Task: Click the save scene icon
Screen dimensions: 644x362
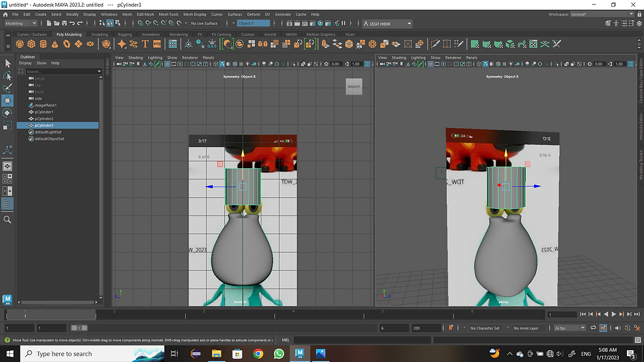Action: pos(64,24)
